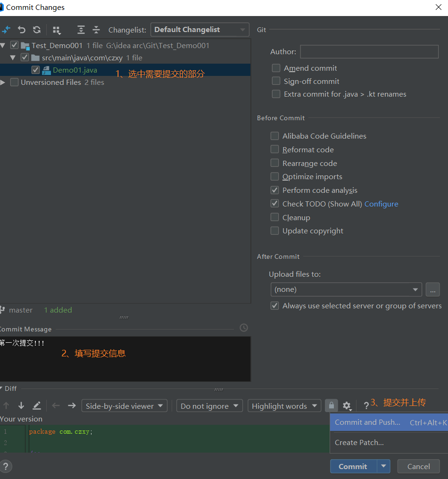Image resolution: width=448 pixels, height=479 pixels.
Task: Enable Optimize imports option
Action: coord(275,176)
